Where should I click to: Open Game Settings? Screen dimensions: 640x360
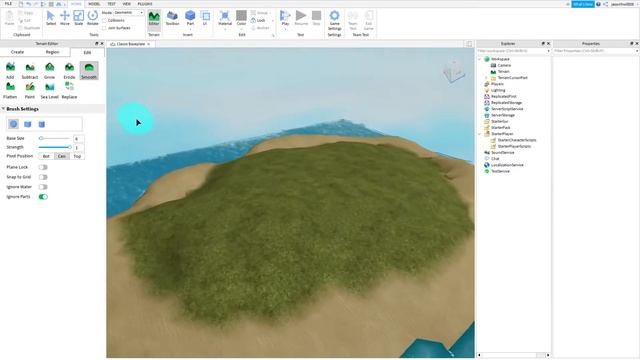(x=334, y=20)
